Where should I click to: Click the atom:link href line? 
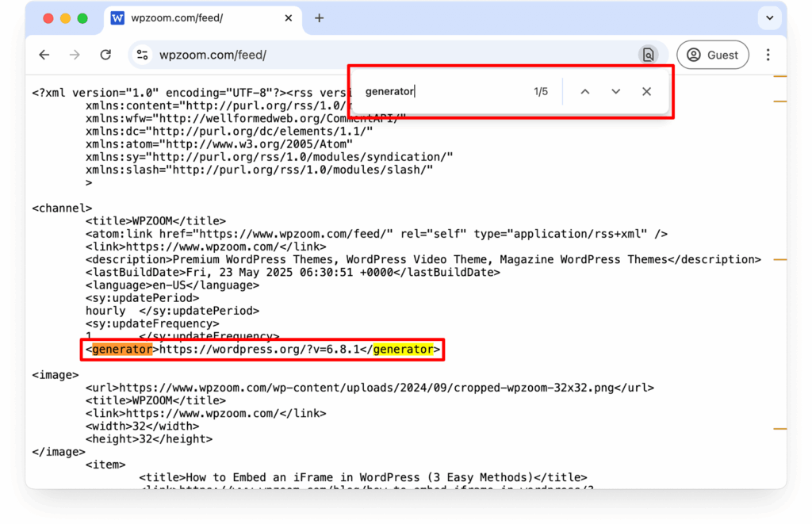[x=377, y=234]
